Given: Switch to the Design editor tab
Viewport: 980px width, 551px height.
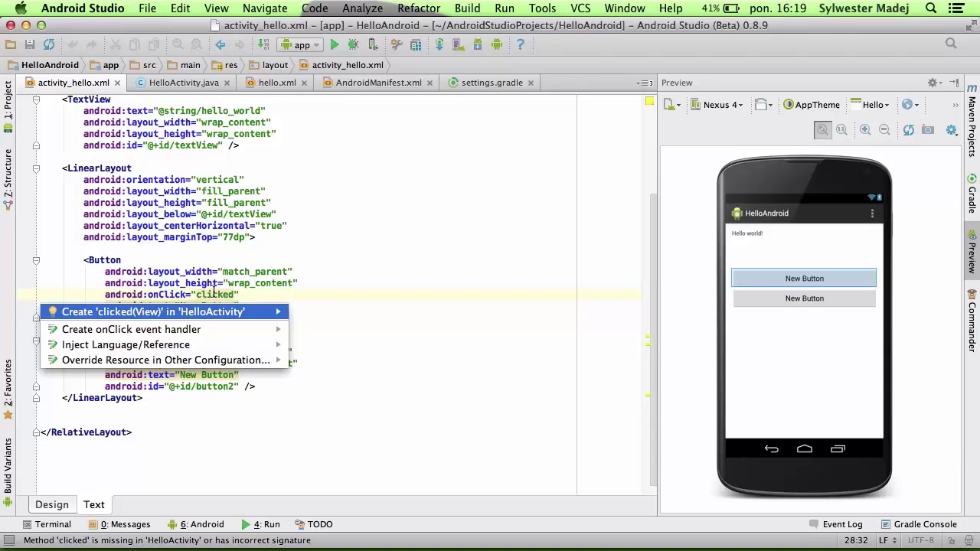Looking at the screenshot, I should (x=51, y=504).
